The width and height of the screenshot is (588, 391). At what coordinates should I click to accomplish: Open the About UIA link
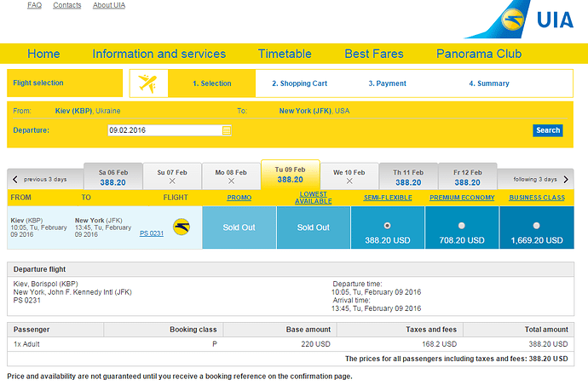[109, 5]
